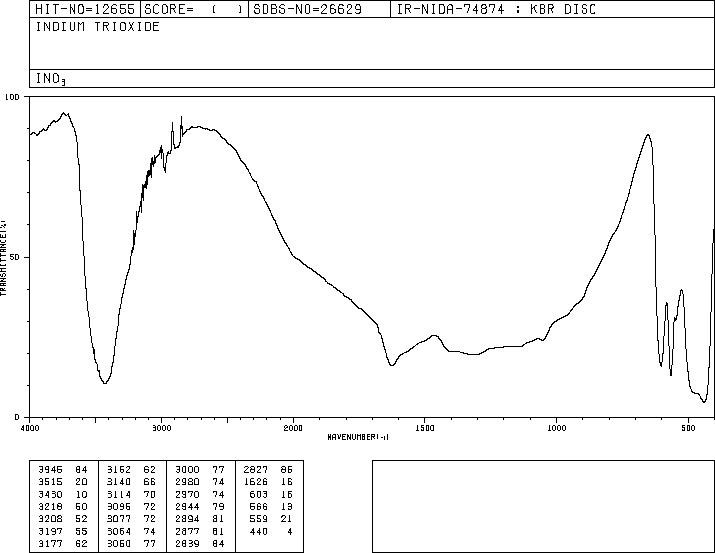Select peak table entry 603
715x553 pixels.
[x=259, y=494]
